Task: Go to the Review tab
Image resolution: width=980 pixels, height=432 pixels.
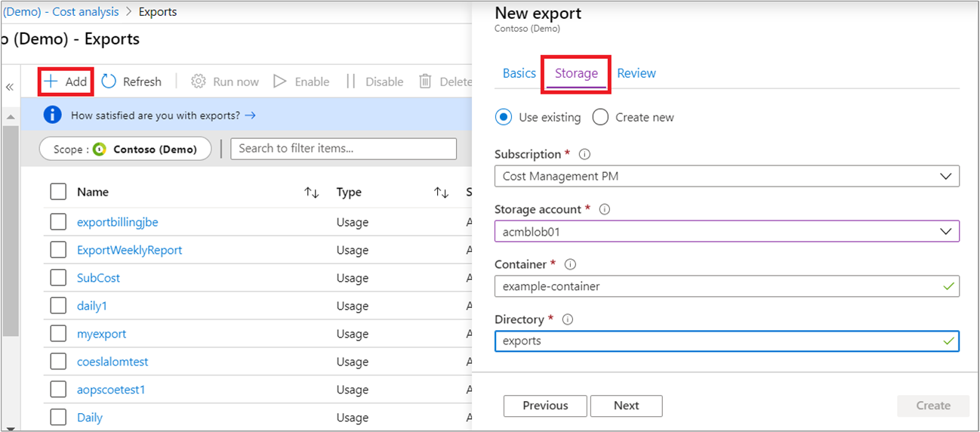Action: click(636, 73)
